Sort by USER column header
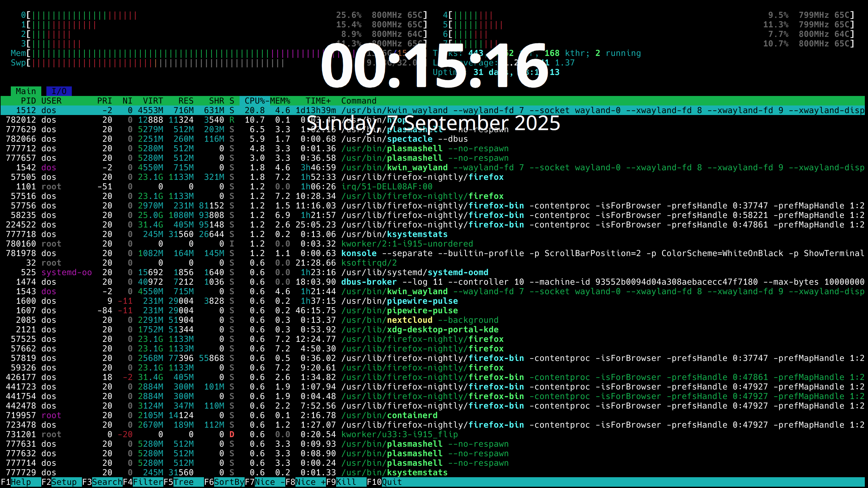The width and height of the screenshot is (868, 488). 51,101
